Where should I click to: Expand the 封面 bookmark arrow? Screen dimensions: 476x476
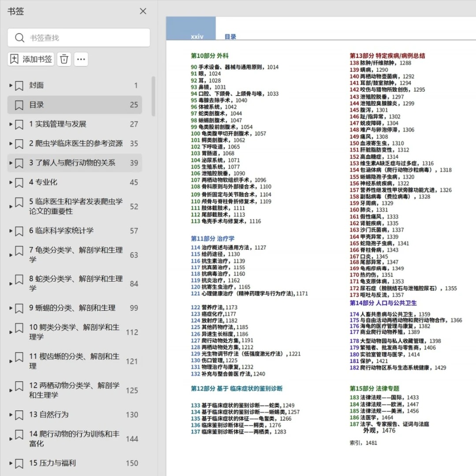pyautogui.click(x=11, y=86)
